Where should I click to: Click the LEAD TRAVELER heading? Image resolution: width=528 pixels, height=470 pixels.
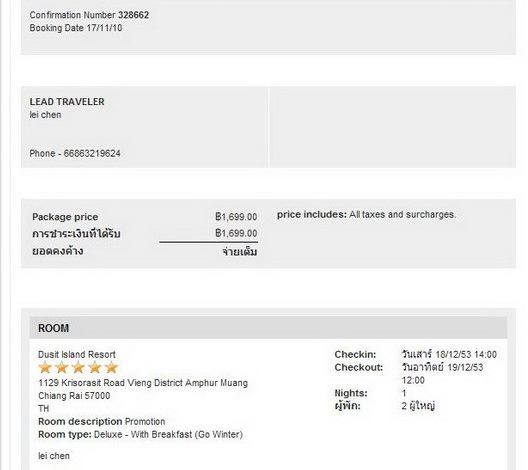tap(67, 102)
